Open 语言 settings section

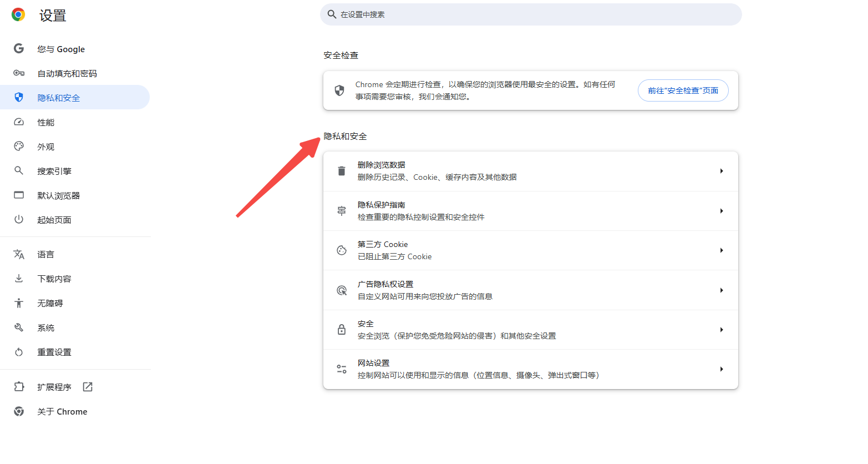[x=75, y=254]
